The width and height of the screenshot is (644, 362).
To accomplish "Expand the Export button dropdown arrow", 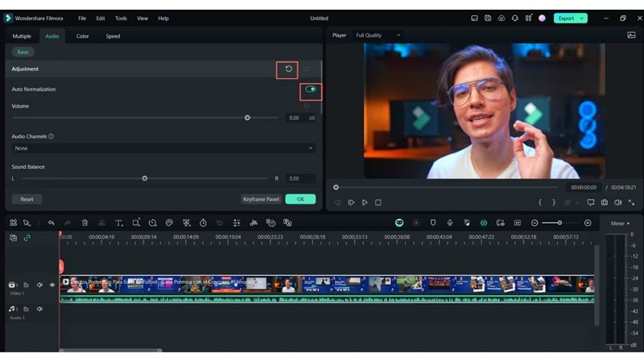I will click(x=581, y=18).
